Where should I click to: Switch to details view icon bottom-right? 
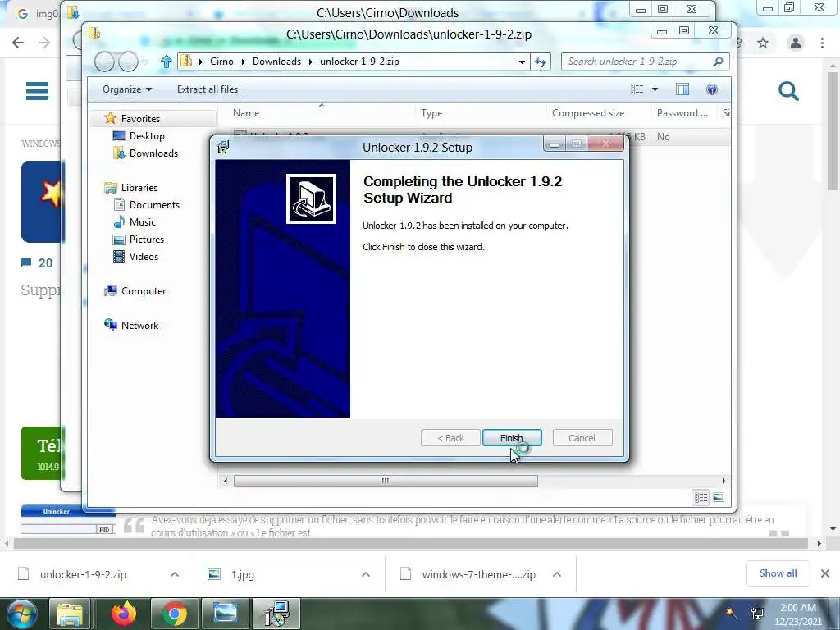click(x=701, y=498)
